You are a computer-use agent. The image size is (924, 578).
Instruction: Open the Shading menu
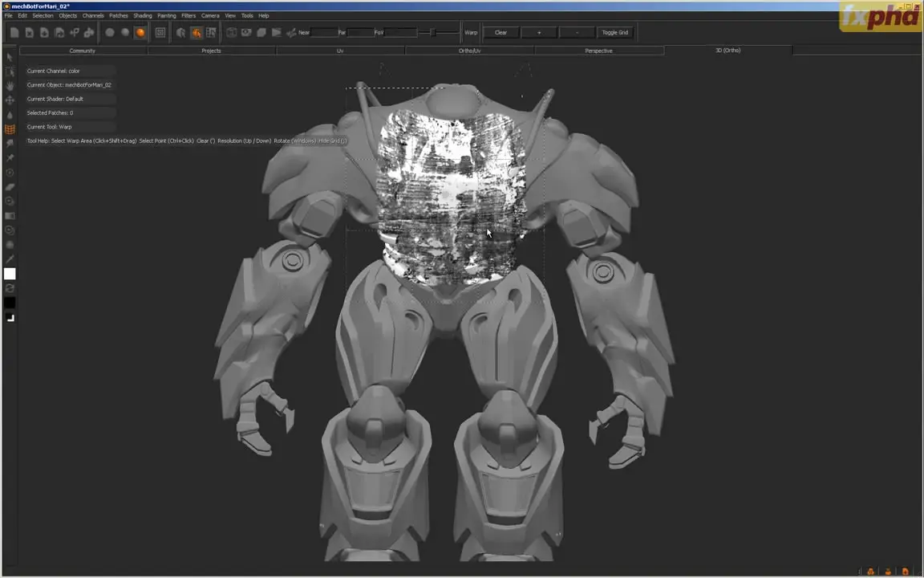click(143, 15)
